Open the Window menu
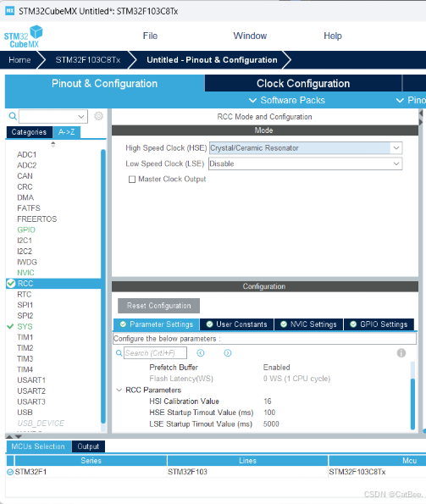The height and width of the screenshot is (504, 426). pos(250,36)
